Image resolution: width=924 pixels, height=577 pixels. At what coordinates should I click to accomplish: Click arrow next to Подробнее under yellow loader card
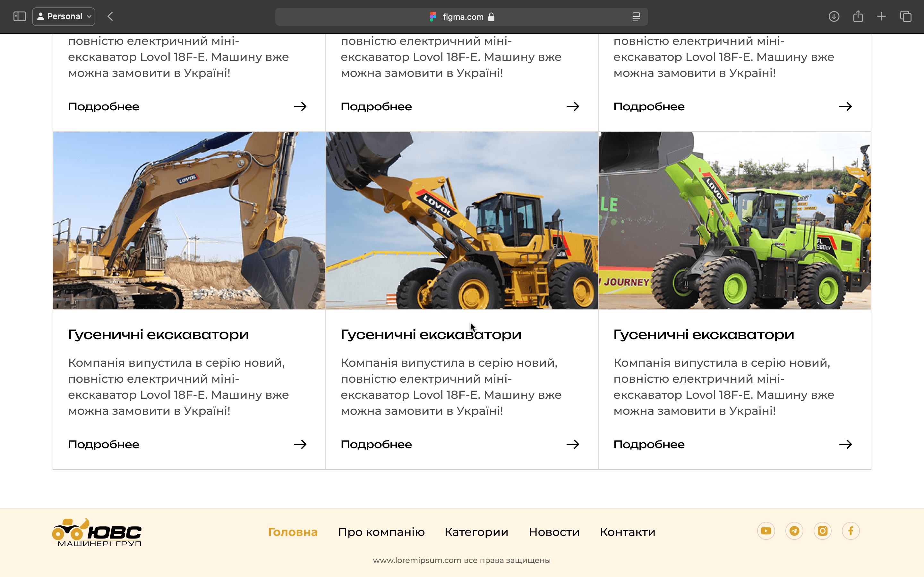tap(573, 444)
